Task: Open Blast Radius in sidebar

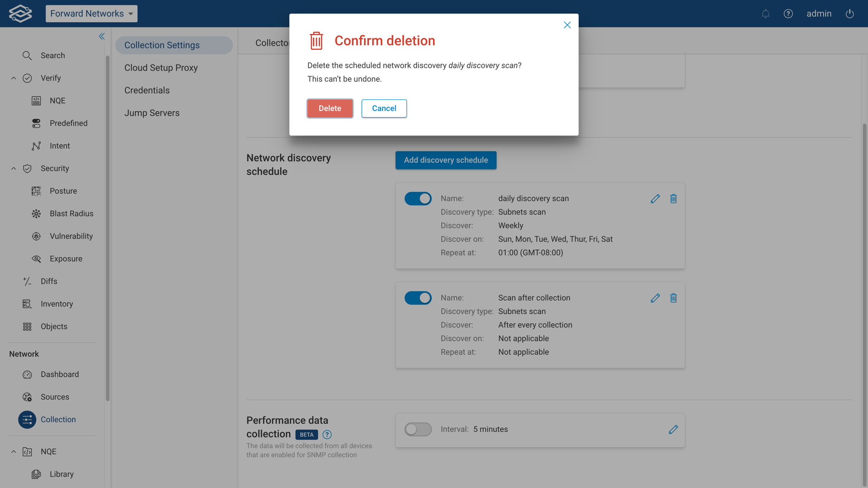Action: click(71, 214)
